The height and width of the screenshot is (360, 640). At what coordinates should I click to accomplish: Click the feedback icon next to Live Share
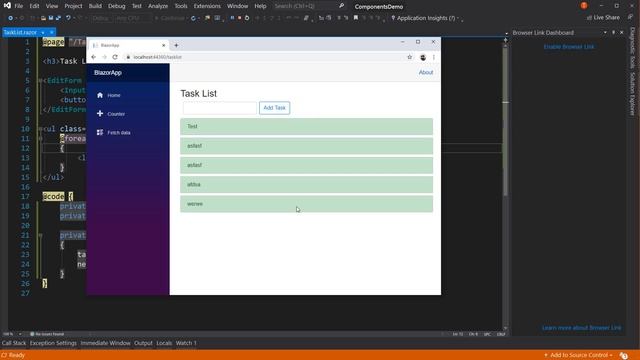tap(631, 18)
